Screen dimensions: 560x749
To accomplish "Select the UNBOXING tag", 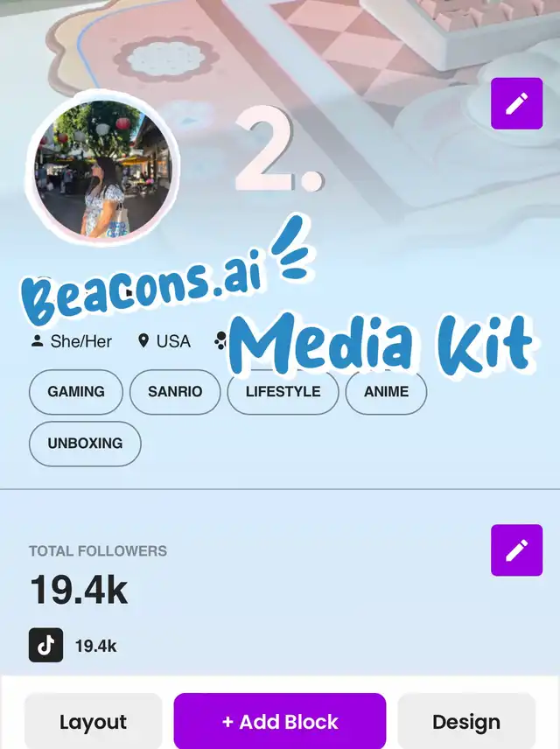I will [x=85, y=444].
